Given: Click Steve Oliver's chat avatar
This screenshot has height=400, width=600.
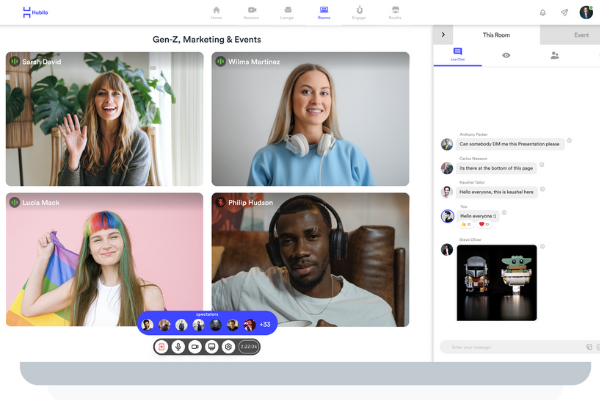Looking at the screenshot, I should (447, 250).
